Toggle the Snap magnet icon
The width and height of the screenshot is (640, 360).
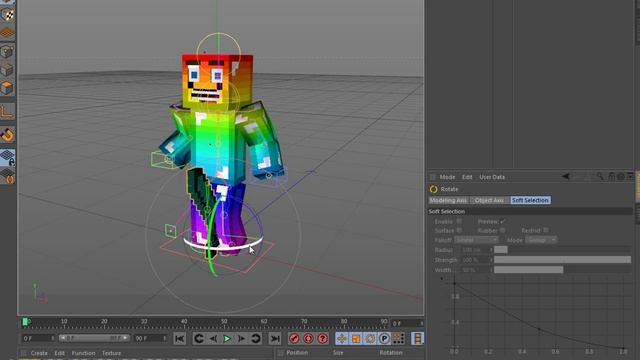[x=7, y=135]
